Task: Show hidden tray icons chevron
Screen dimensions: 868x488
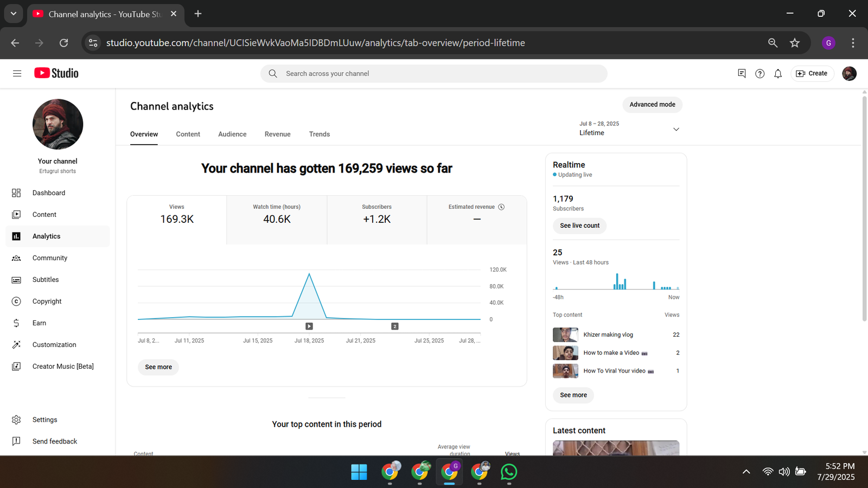Action: pos(746,472)
